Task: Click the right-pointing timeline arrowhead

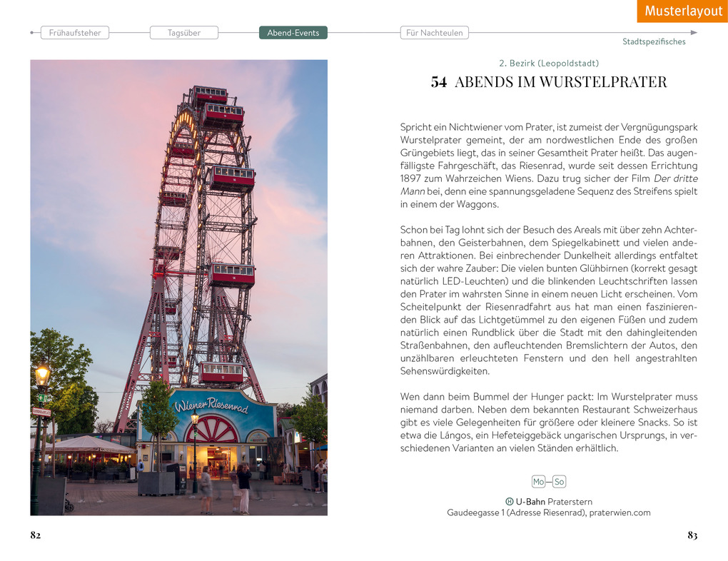Action: 694,31
